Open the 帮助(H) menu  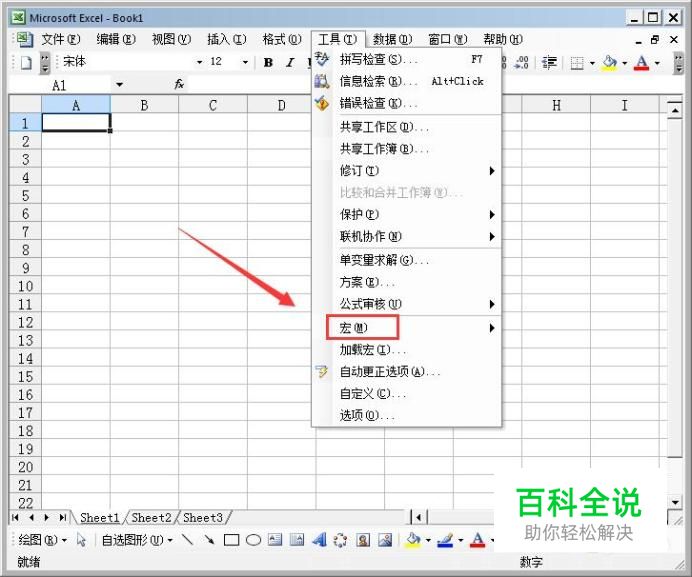pyautogui.click(x=503, y=39)
